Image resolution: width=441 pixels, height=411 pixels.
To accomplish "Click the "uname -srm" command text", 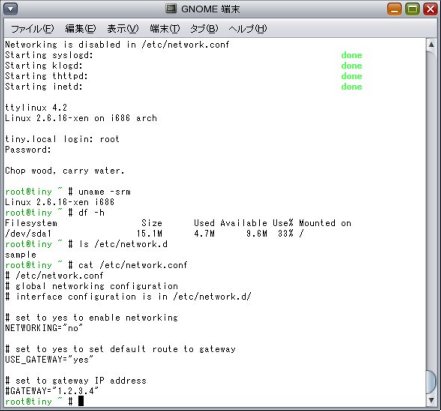I will [104, 192].
